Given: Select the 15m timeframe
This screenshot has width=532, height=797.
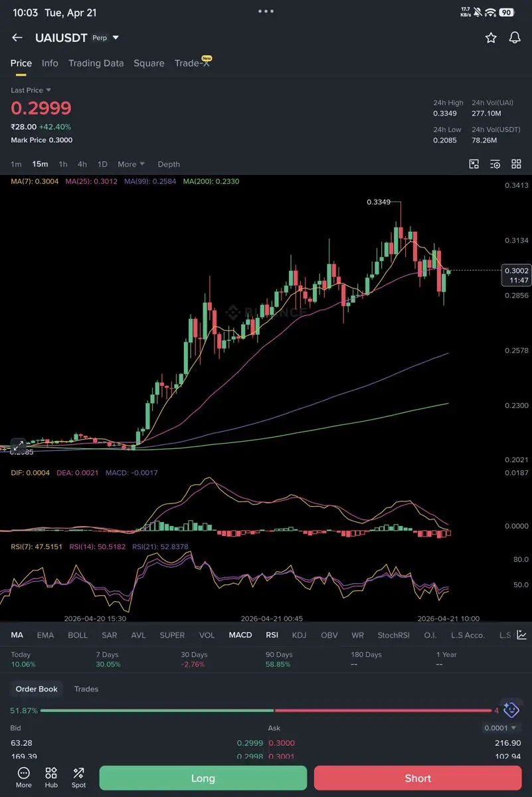Looking at the screenshot, I should coord(40,164).
